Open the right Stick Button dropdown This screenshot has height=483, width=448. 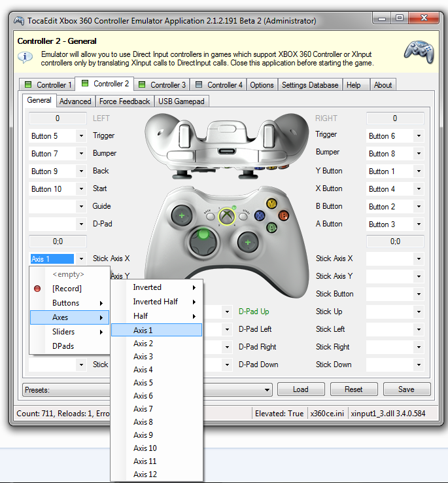tap(419, 294)
